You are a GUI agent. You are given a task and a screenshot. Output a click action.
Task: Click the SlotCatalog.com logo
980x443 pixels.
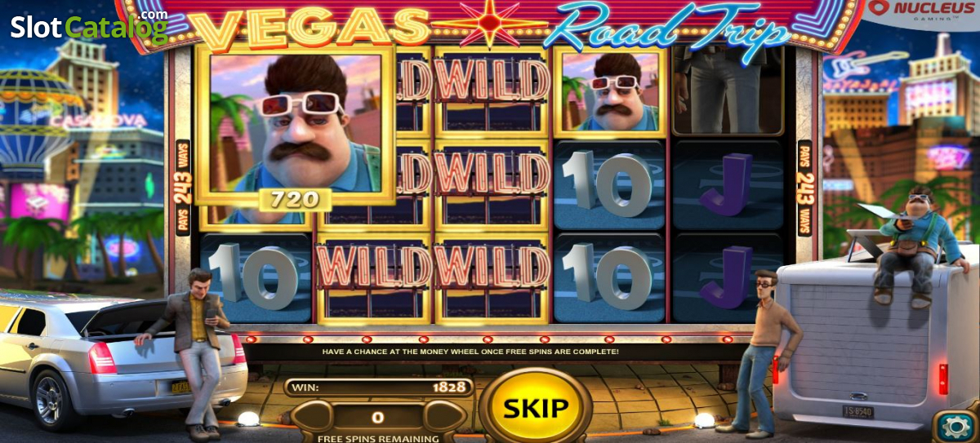[89, 27]
